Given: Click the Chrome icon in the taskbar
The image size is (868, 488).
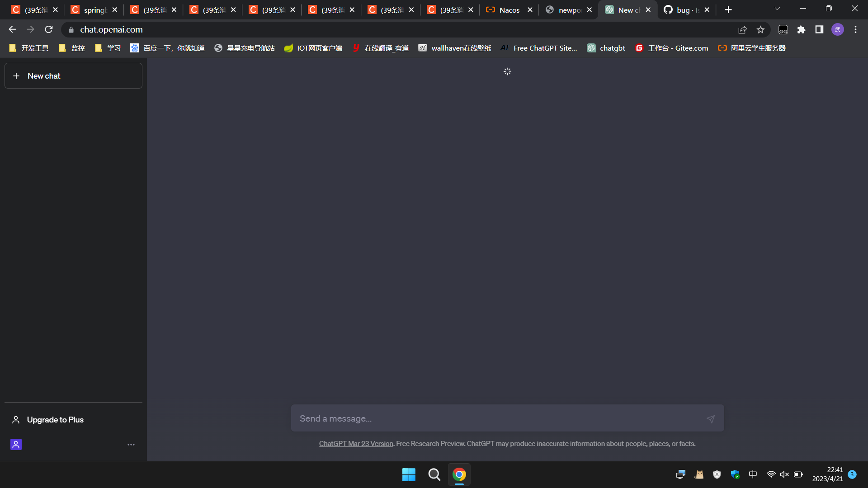Looking at the screenshot, I should (459, 474).
